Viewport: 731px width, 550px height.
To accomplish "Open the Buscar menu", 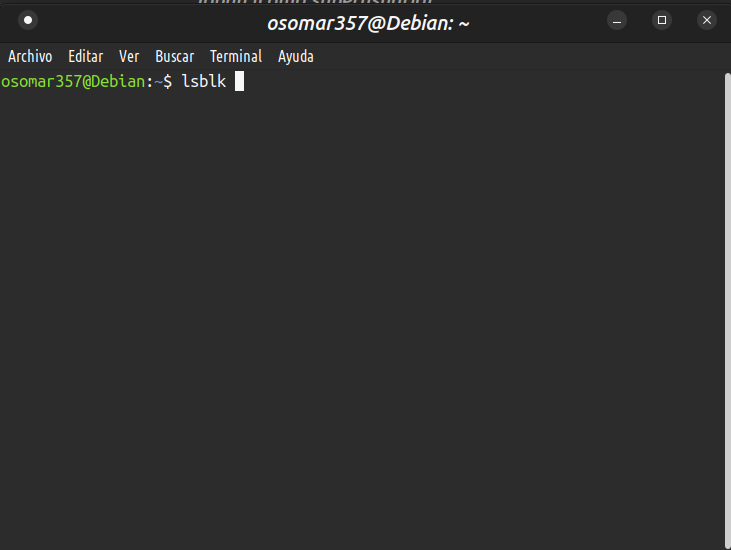I will [175, 56].
